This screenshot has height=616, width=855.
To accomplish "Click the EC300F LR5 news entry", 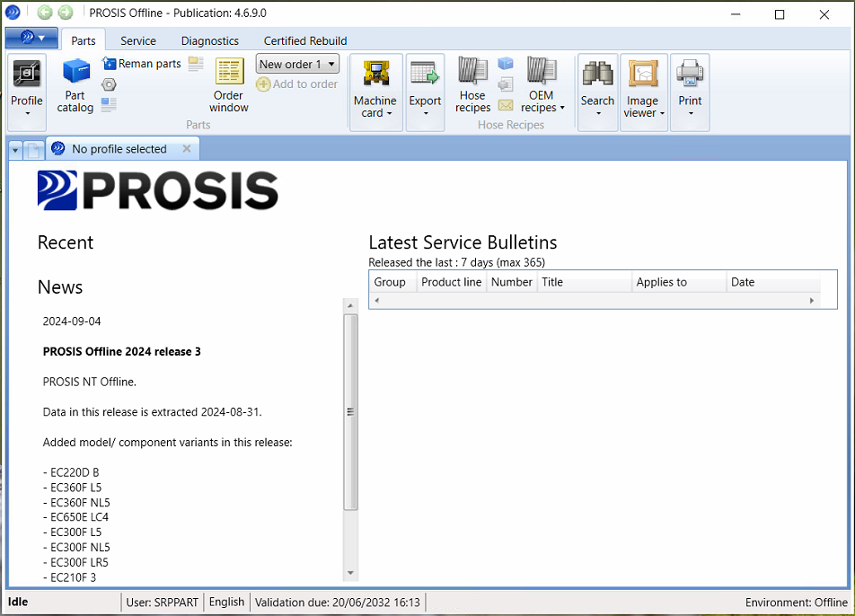I will click(x=75, y=562).
